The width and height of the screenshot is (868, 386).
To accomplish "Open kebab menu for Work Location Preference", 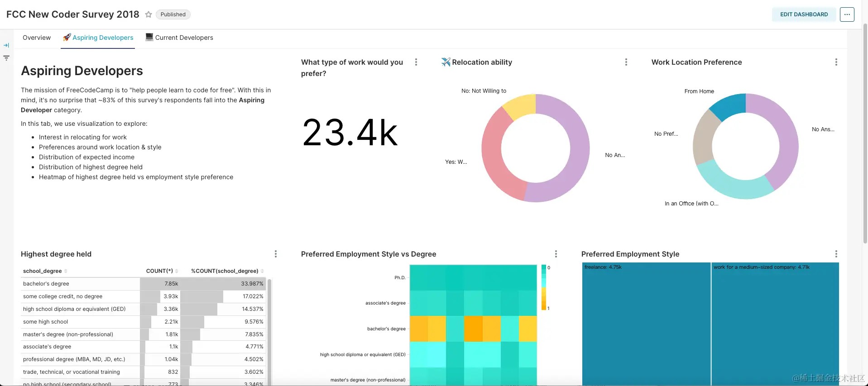I will point(836,62).
